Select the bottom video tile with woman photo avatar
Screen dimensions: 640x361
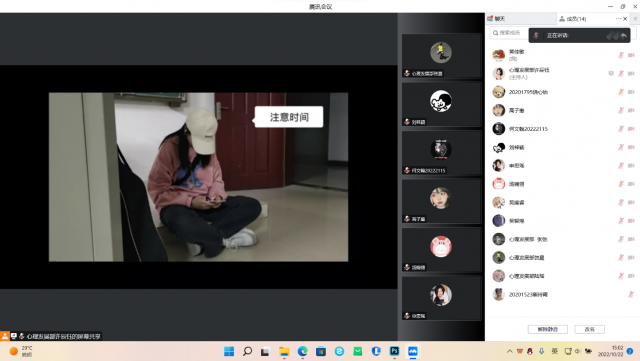[441, 298]
